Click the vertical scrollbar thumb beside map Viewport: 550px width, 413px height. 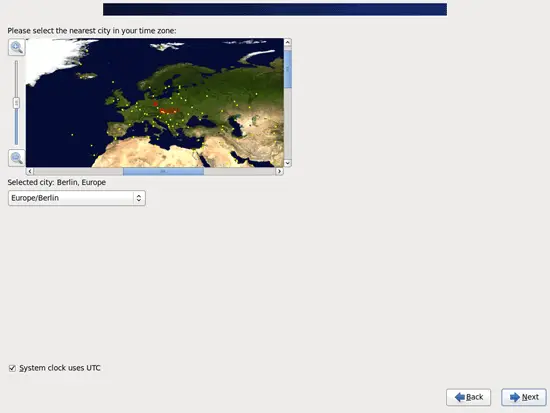(x=288, y=69)
